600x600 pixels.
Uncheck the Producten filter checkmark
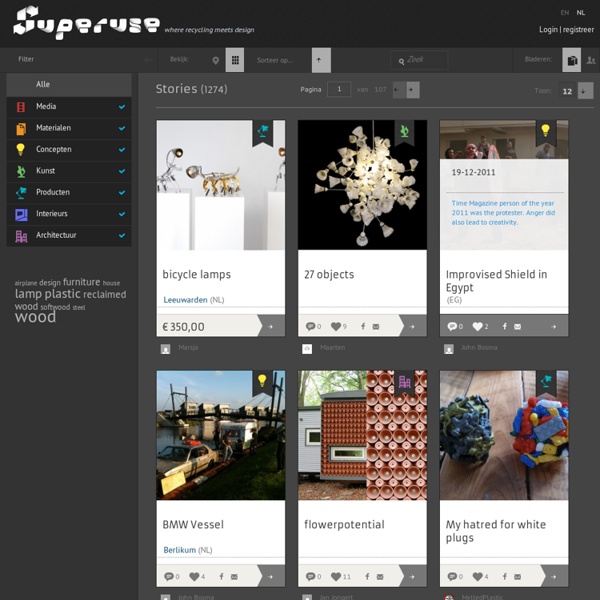point(122,192)
